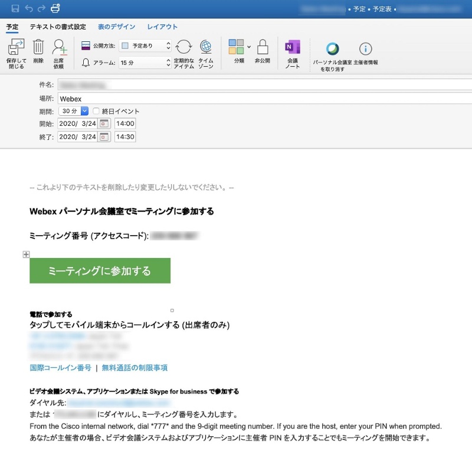Viewport: 472px width, 476px height.
Task: Click the organizer information icon
Action: click(365, 49)
